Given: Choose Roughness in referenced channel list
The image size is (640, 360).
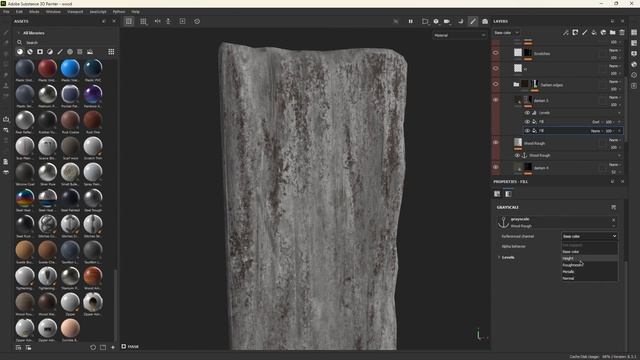Looking at the screenshot, I should pos(589,265).
